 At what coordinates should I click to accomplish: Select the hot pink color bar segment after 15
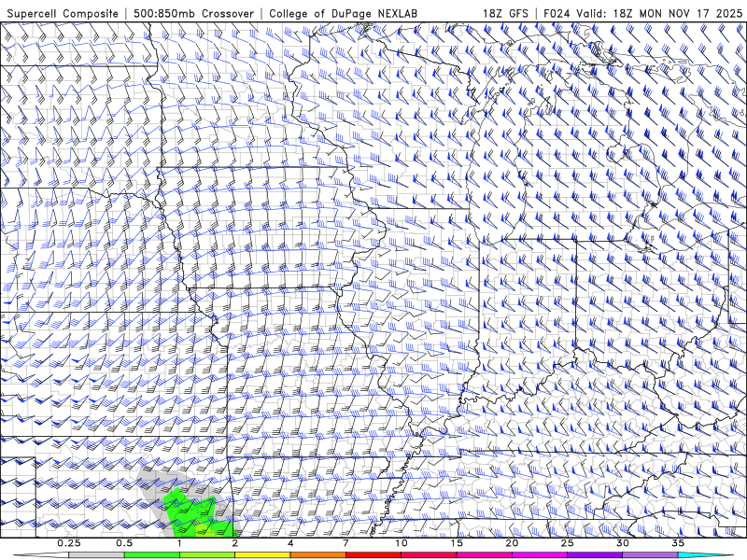pyautogui.click(x=484, y=555)
